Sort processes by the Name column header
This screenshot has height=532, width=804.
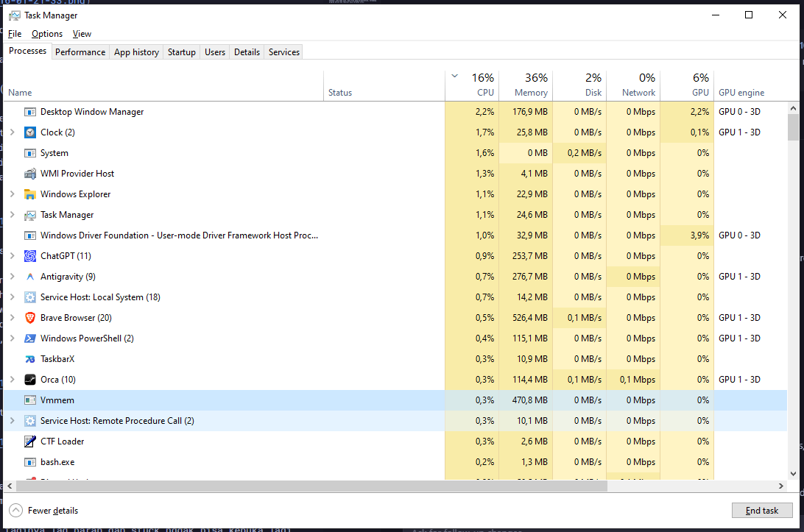tap(163, 85)
